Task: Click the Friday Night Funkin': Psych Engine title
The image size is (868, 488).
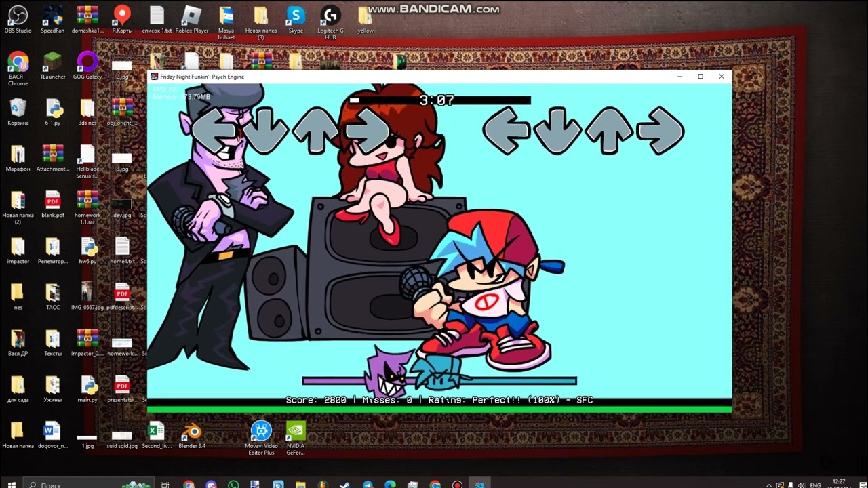Action: pos(202,77)
